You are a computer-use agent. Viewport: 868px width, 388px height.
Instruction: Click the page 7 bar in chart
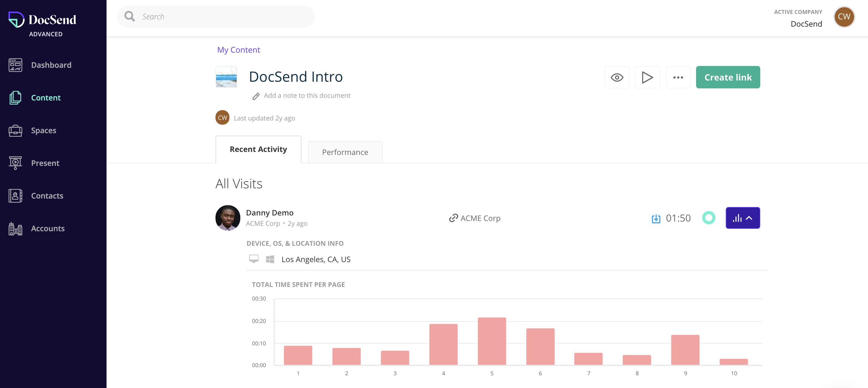point(588,358)
